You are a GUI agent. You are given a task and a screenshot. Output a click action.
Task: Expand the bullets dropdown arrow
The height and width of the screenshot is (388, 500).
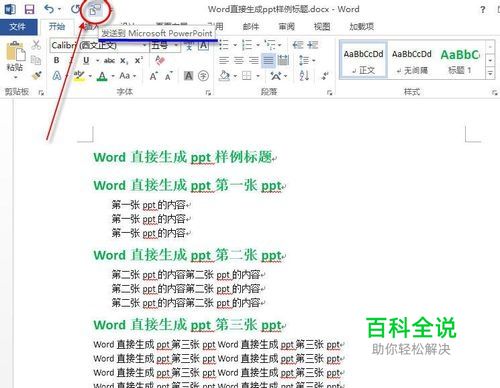point(235,45)
